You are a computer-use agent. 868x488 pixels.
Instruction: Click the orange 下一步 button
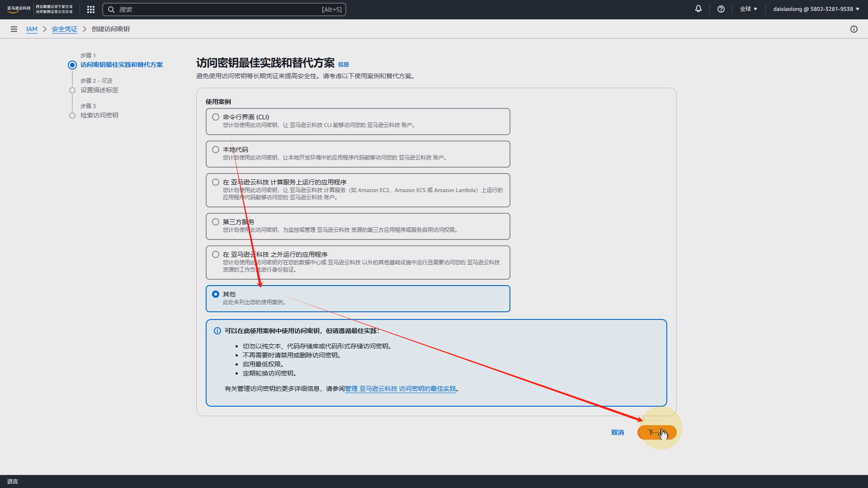(656, 432)
